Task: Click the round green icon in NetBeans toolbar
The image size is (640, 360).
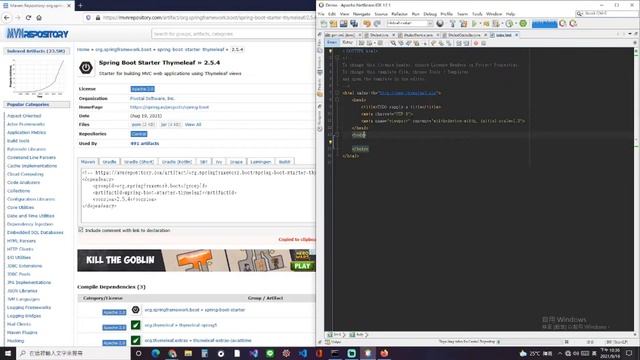Action: click(523, 24)
